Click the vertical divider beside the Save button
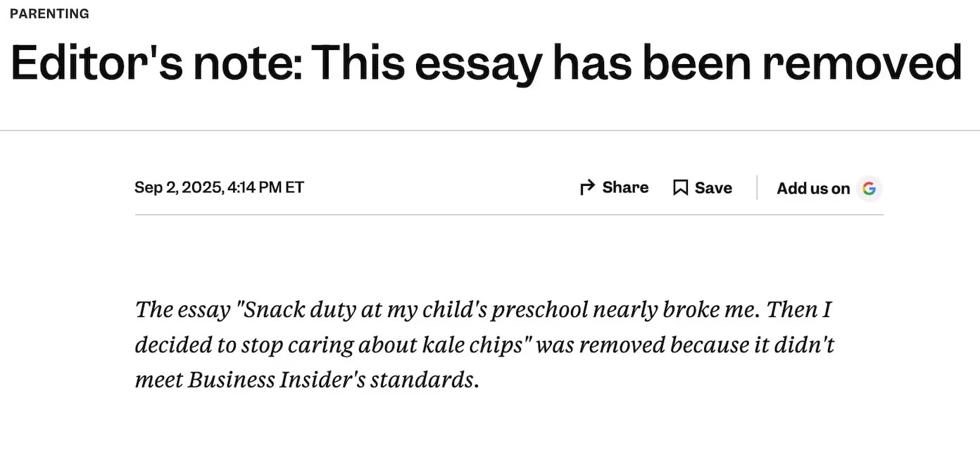 pyautogui.click(x=757, y=187)
